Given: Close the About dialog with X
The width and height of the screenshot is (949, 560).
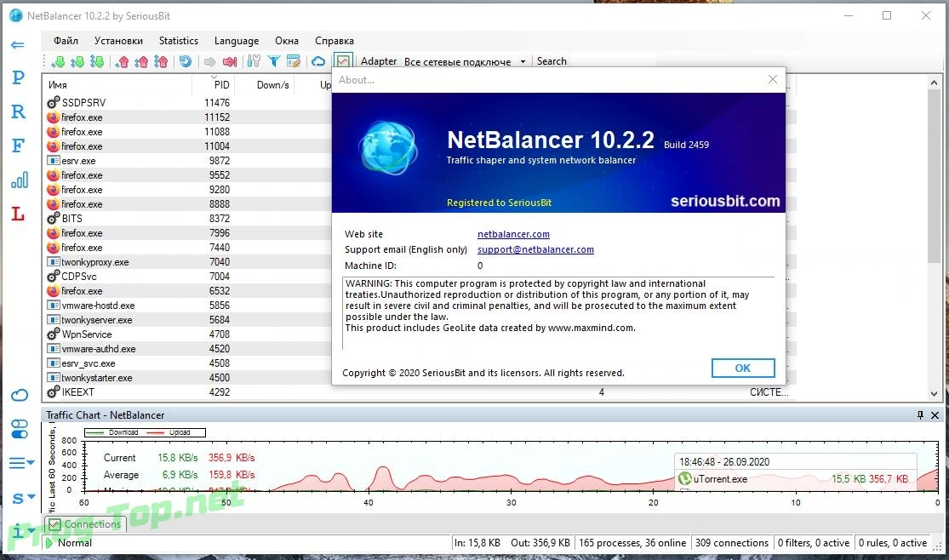Looking at the screenshot, I should pos(773,79).
